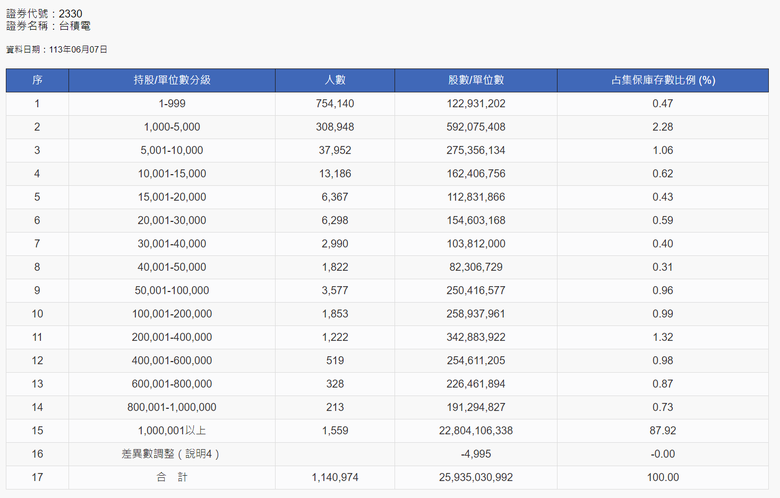
Task: Click the 人數 column header
Action: tap(335, 80)
